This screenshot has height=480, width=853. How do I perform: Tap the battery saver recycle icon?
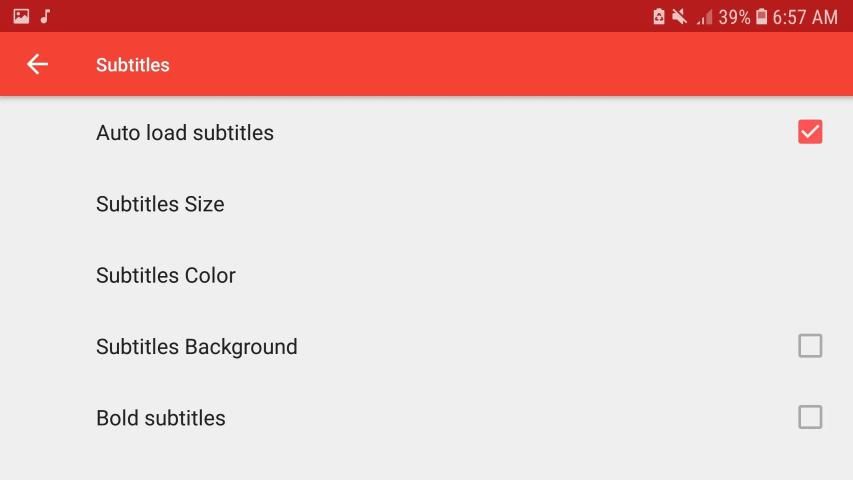659,17
